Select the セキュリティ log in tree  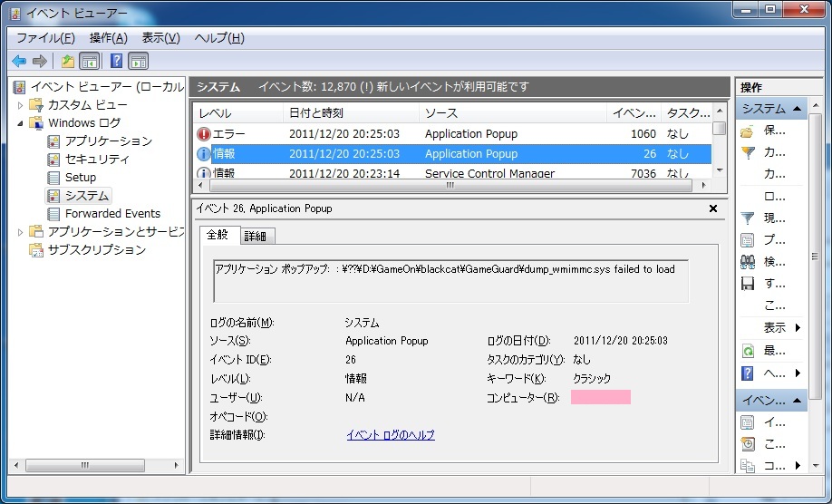(96, 160)
